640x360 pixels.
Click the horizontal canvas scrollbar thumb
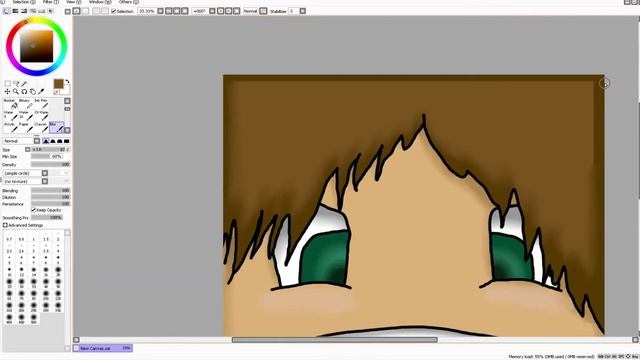point(335,340)
